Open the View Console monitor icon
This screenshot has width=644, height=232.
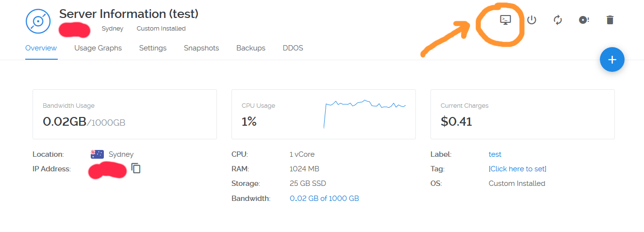pyautogui.click(x=505, y=20)
